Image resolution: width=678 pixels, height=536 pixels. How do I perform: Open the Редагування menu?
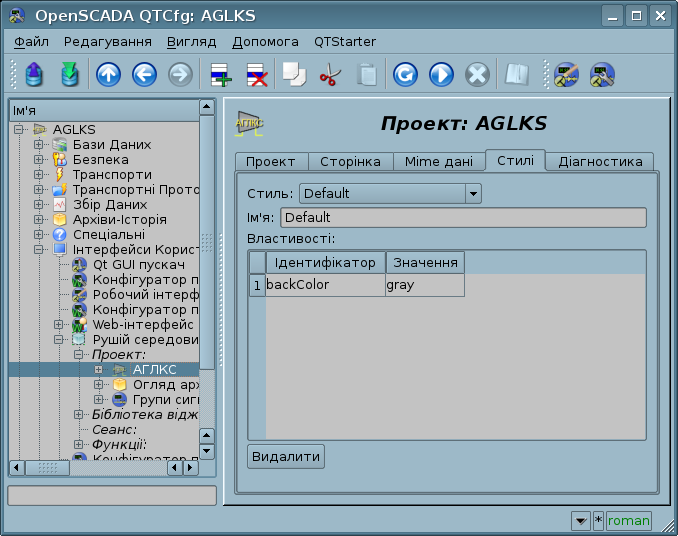point(108,41)
